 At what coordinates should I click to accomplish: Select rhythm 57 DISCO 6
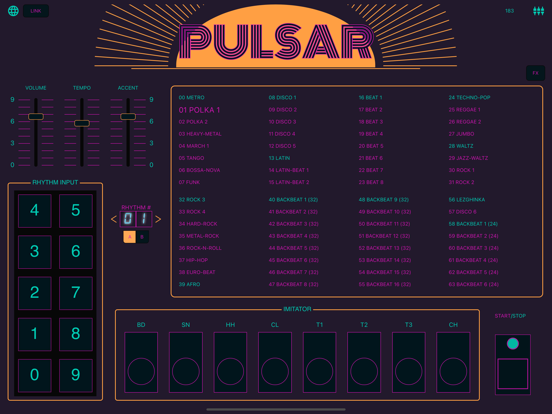click(x=463, y=212)
